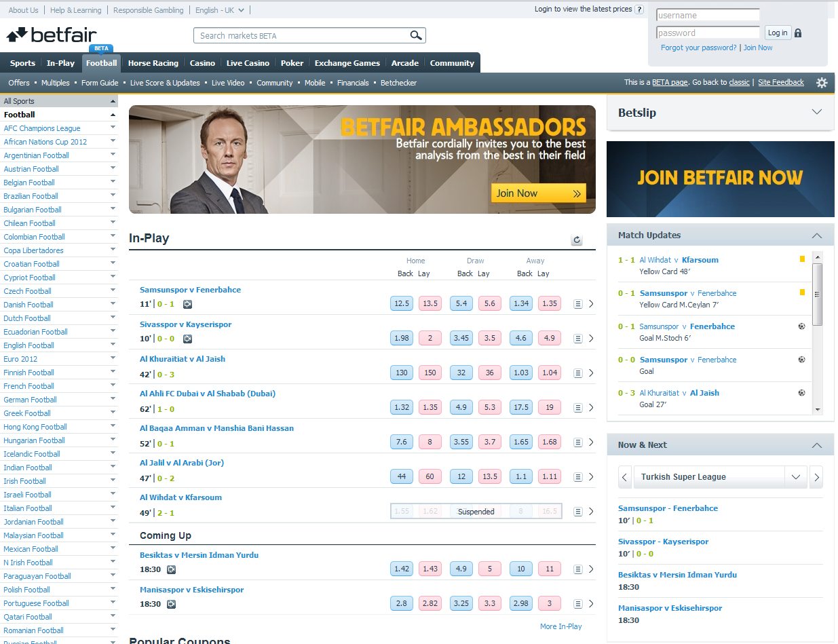
Task: Open the Casino tab
Action: click(x=202, y=63)
